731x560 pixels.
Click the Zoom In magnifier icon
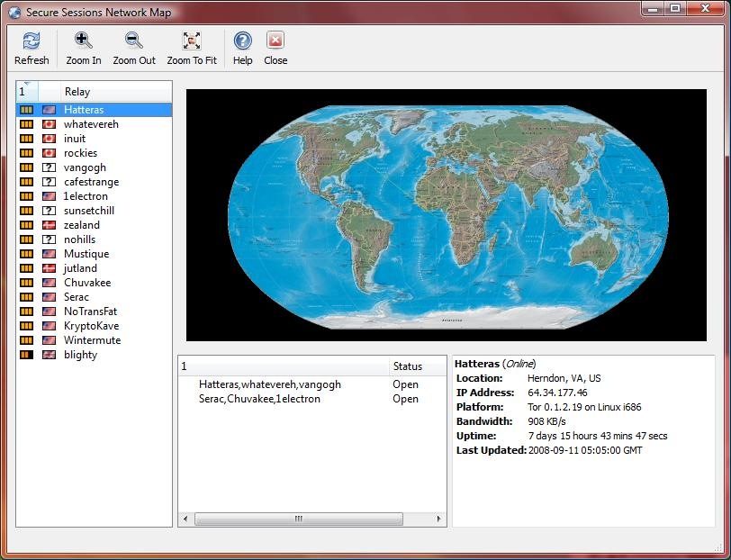(83, 41)
